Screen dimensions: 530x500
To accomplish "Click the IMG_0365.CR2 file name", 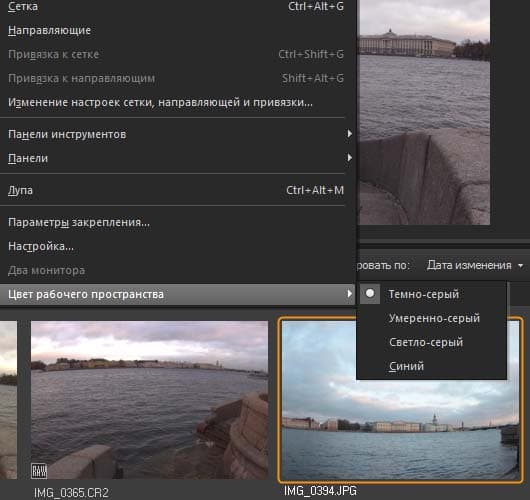I will [71, 493].
